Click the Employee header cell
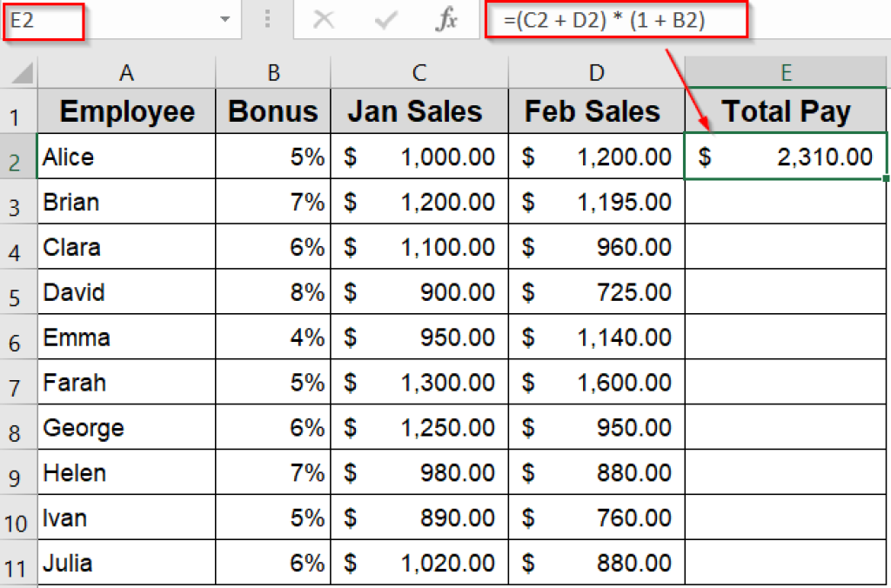The width and height of the screenshot is (891, 588). pyautogui.click(x=126, y=110)
